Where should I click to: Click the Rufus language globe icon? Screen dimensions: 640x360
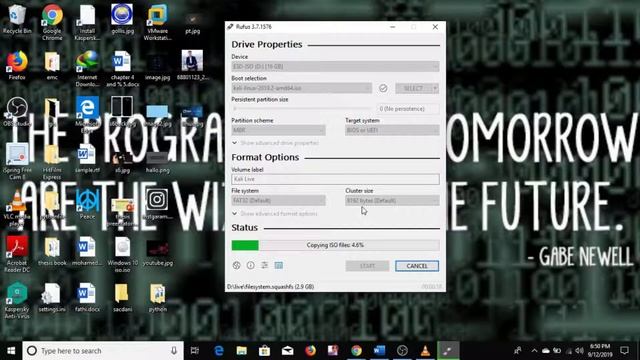pyautogui.click(x=236, y=265)
